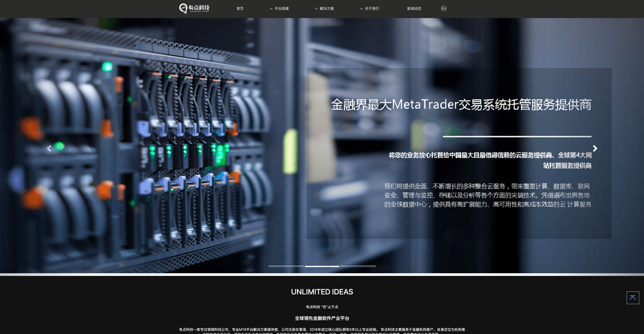Advance to the next carousel slide arrow

(595, 149)
